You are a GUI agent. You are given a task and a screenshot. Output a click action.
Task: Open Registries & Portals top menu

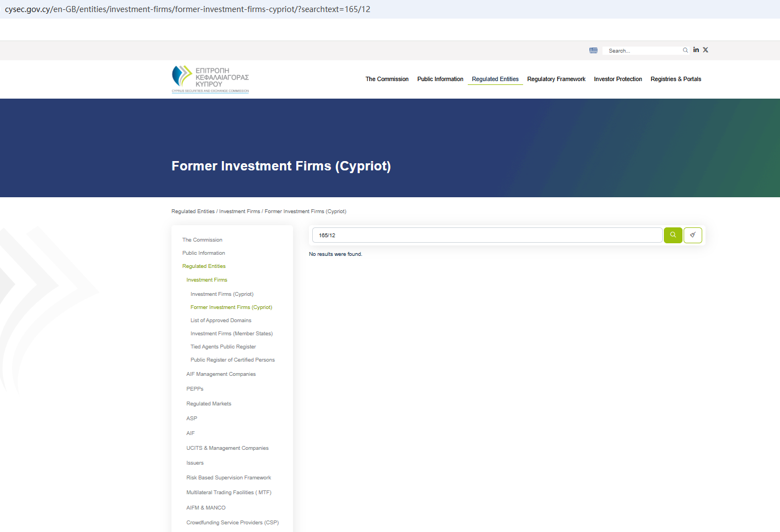[x=676, y=79]
